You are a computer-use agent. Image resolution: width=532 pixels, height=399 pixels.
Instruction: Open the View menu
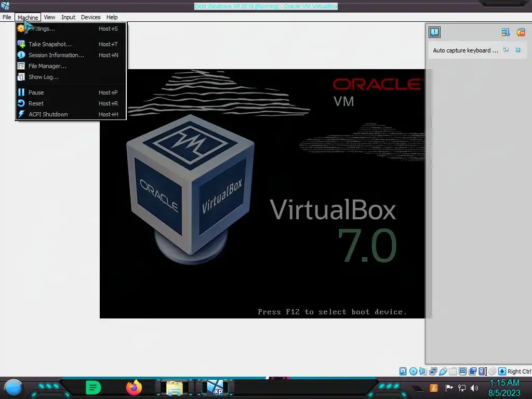pos(49,17)
